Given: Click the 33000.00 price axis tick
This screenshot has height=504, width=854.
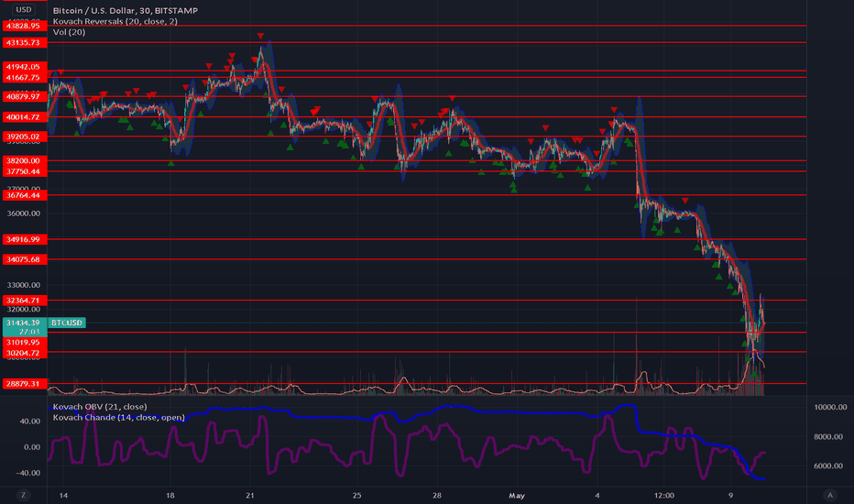Looking at the screenshot, I should pos(24,285).
